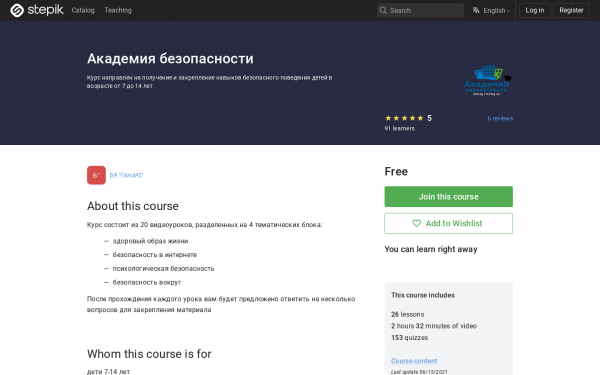This screenshot has width=600, height=375.
Task: Open the Catalog menu item
Action: (x=83, y=10)
